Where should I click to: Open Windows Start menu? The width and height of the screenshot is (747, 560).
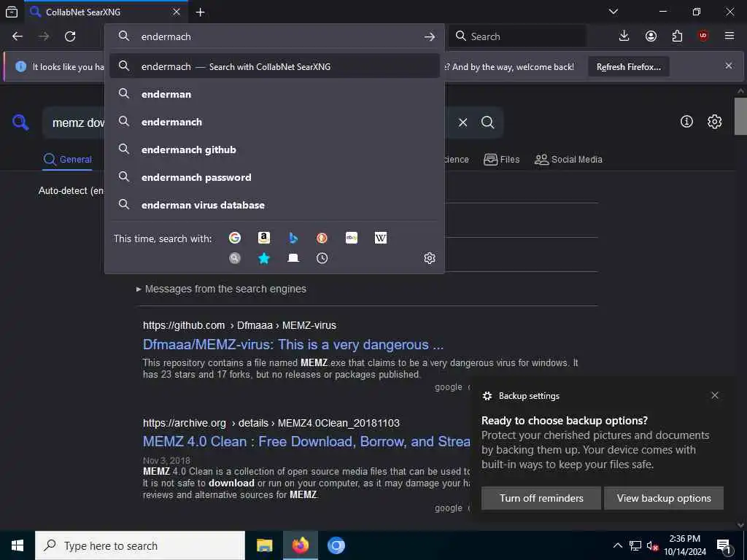(x=18, y=545)
